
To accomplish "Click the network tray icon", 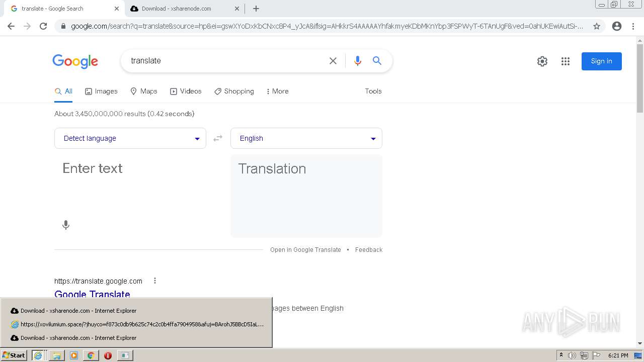I will point(584,355).
